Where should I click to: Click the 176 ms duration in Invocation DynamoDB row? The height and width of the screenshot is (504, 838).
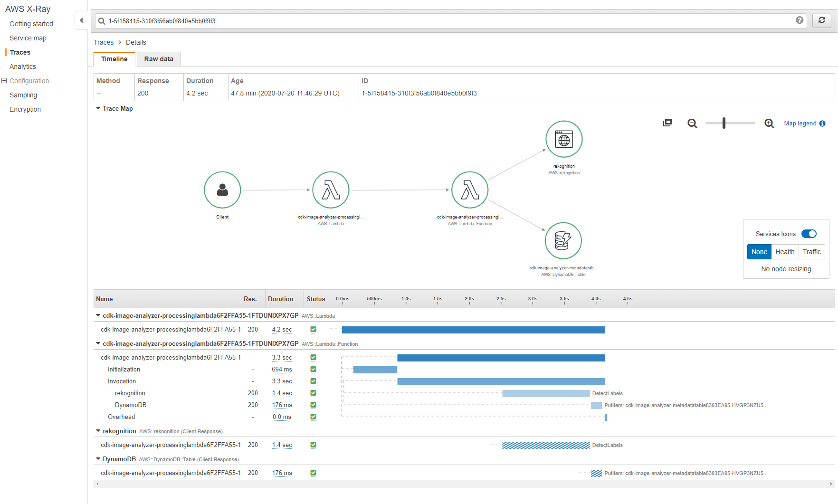282,405
